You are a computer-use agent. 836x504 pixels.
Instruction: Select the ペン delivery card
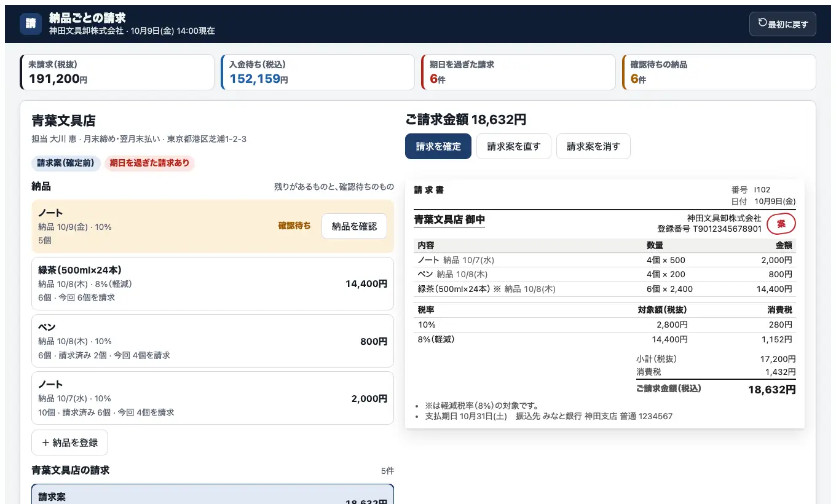tap(213, 341)
